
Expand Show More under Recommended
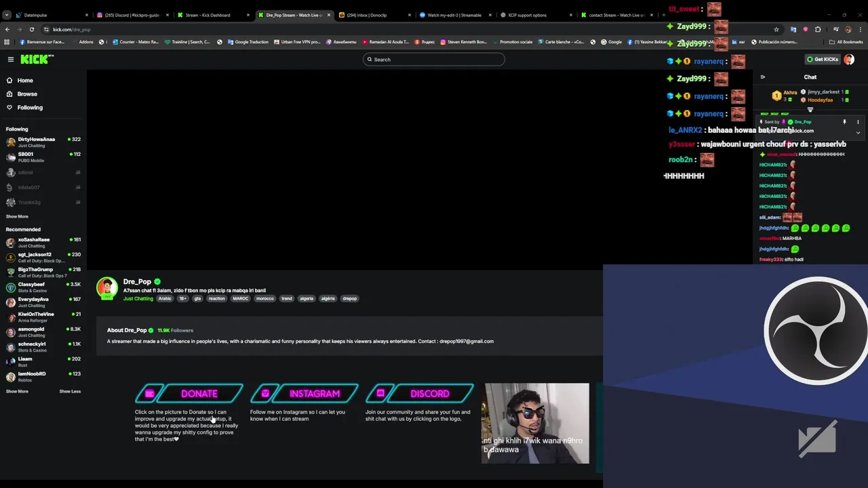(17, 391)
